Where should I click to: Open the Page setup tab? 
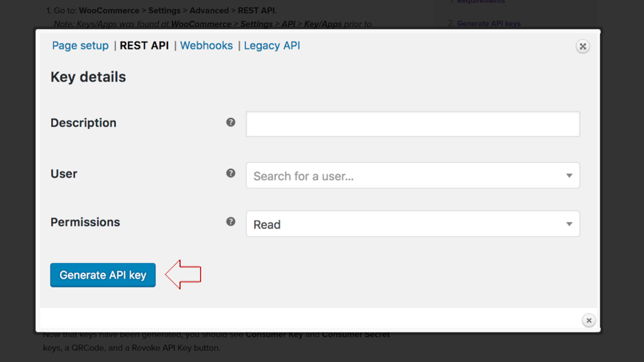pyautogui.click(x=80, y=46)
